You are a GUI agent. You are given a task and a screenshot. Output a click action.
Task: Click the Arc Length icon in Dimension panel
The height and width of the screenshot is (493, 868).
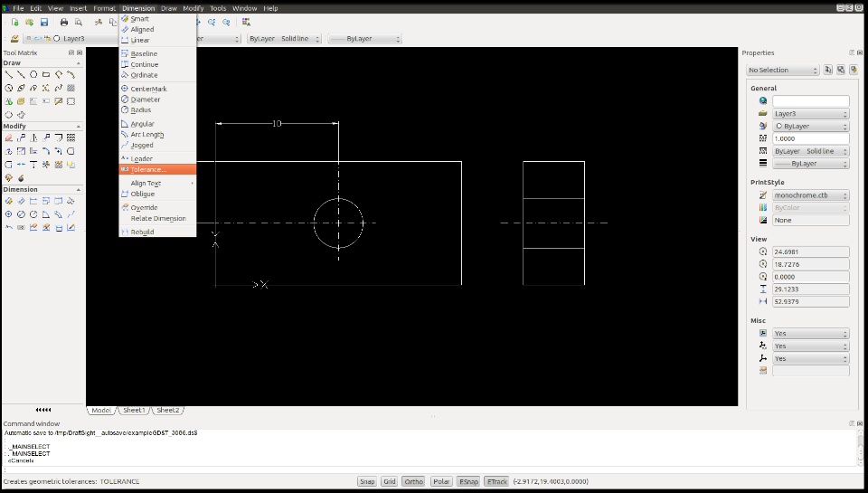pyautogui.click(x=59, y=214)
